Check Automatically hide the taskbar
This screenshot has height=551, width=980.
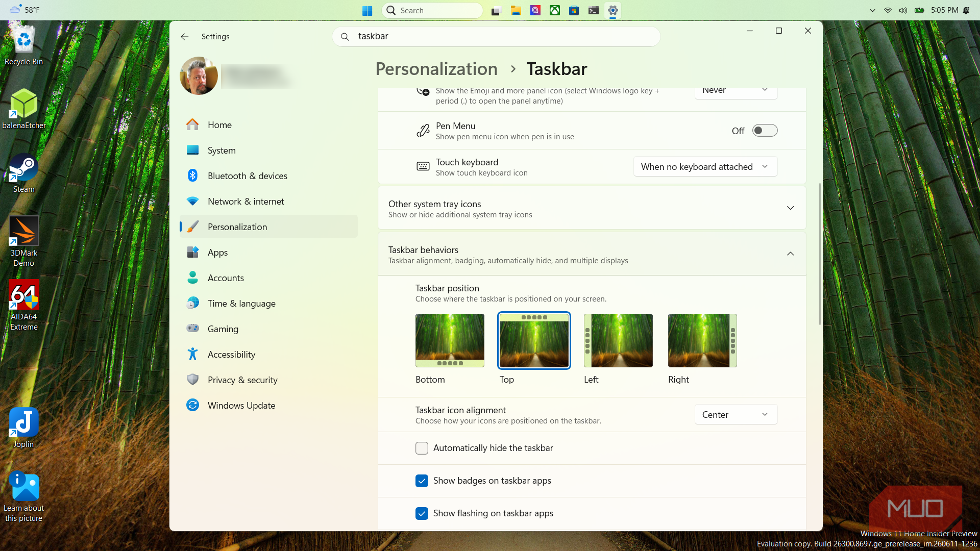[x=422, y=448]
